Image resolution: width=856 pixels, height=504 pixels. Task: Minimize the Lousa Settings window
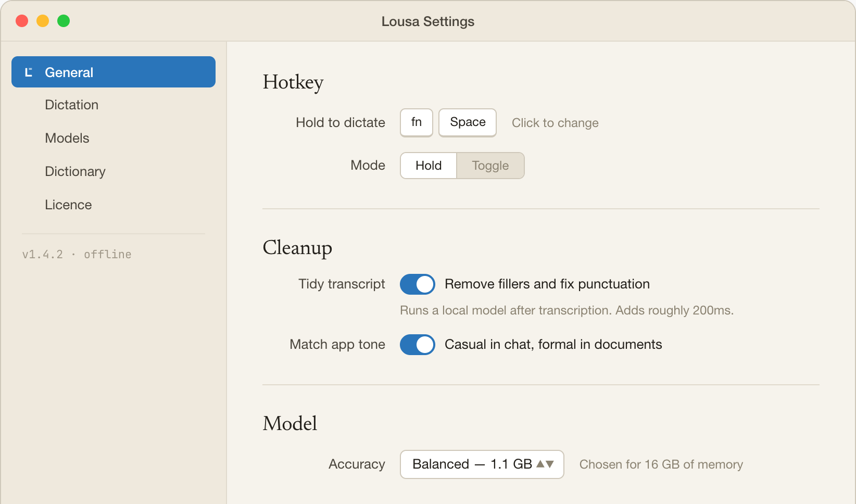pos(43,21)
